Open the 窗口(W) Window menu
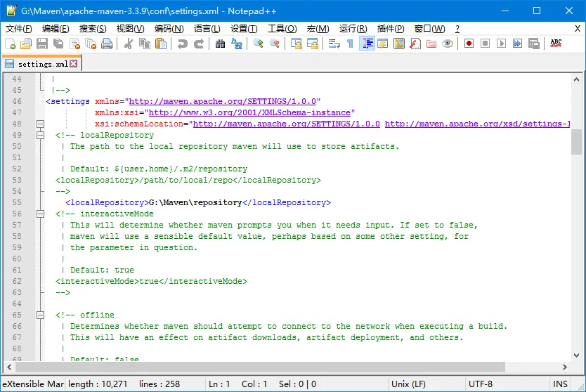The height and width of the screenshot is (392, 586). [x=430, y=29]
